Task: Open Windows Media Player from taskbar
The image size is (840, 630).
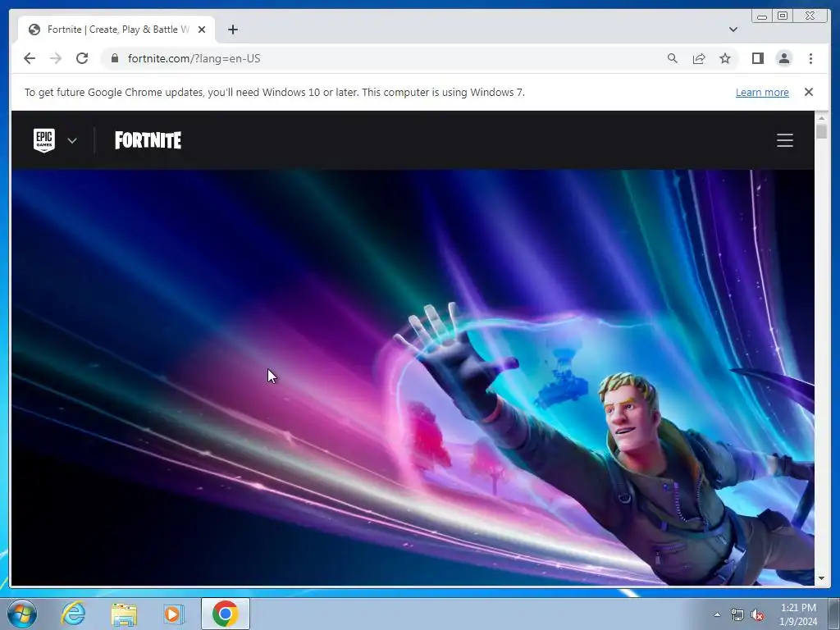Action: [x=173, y=614]
